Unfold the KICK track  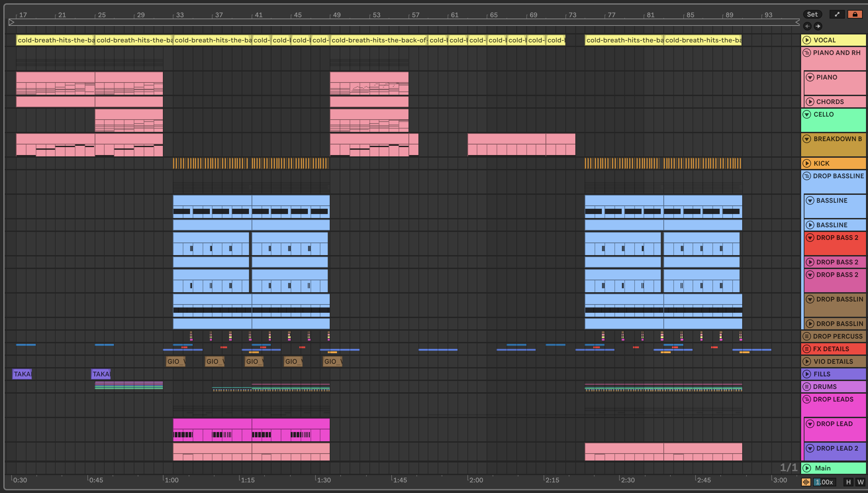[807, 163]
